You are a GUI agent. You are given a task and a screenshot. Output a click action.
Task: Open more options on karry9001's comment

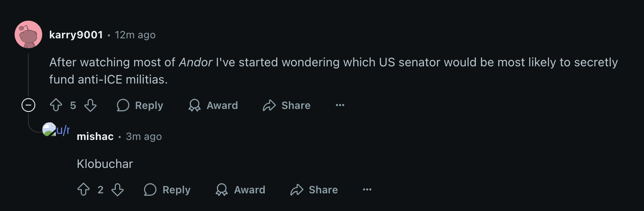click(340, 105)
